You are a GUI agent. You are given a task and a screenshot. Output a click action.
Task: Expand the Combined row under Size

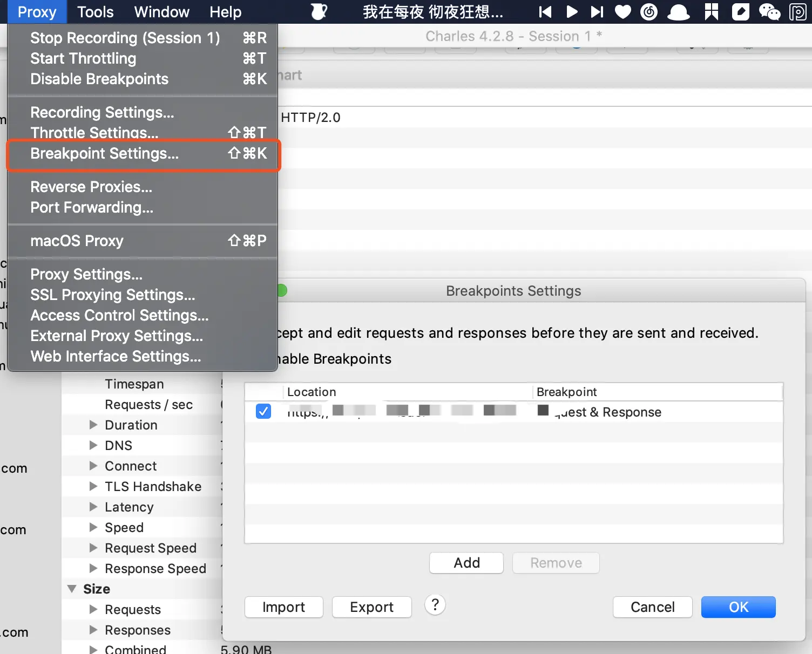[93, 649]
